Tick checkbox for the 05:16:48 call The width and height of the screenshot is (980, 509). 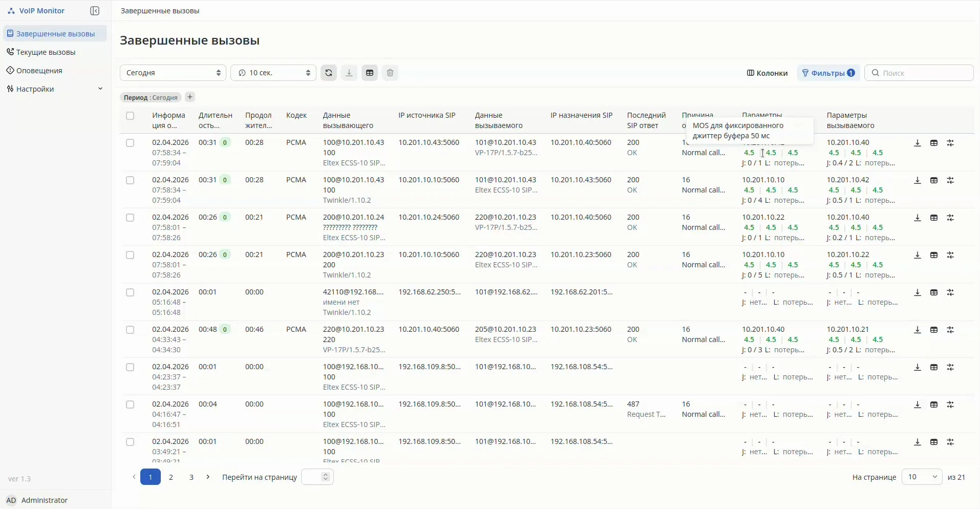pos(130,292)
